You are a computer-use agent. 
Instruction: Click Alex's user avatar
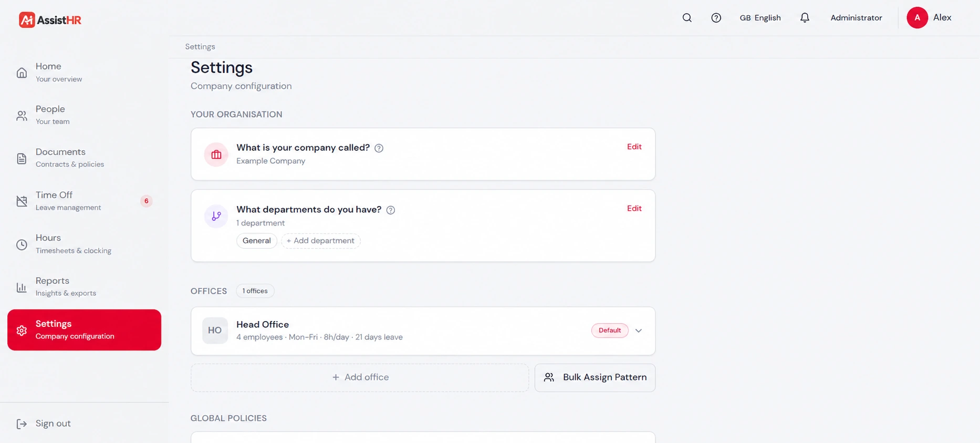tap(917, 18)
